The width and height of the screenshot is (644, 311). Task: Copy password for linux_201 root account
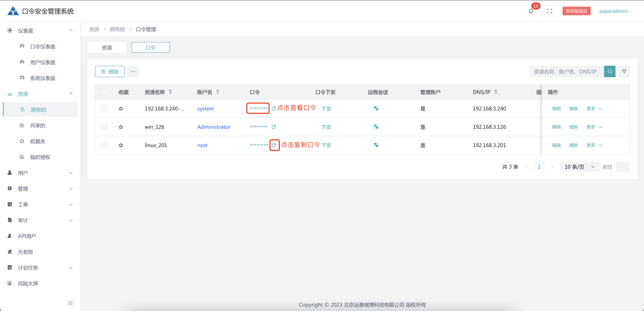click(x=274, y=145)
